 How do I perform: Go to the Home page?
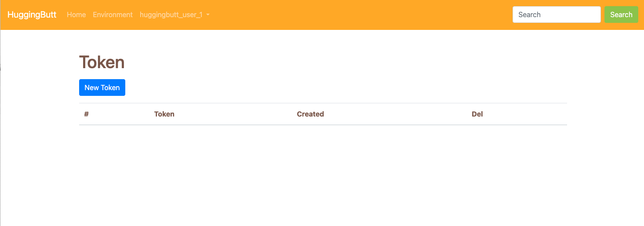pos(76,15)
